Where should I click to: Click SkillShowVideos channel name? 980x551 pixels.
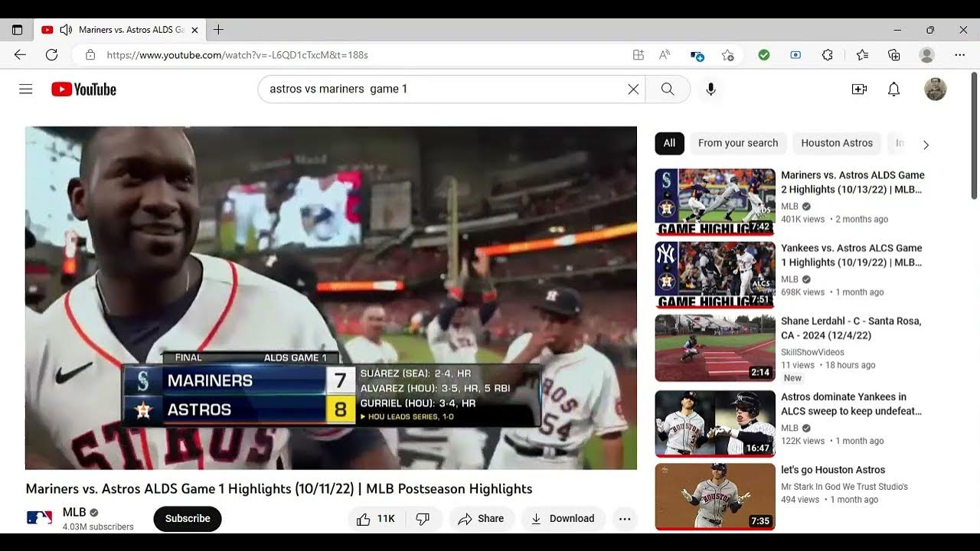click(812, 352)
